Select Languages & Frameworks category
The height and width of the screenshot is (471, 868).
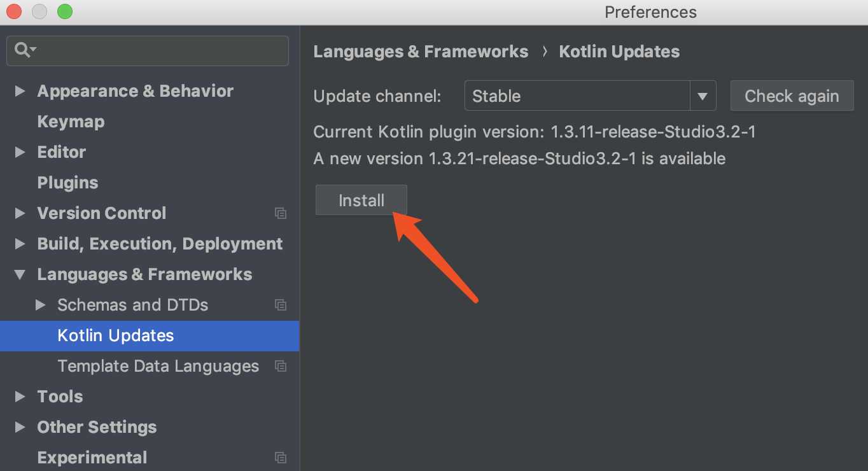144,274
